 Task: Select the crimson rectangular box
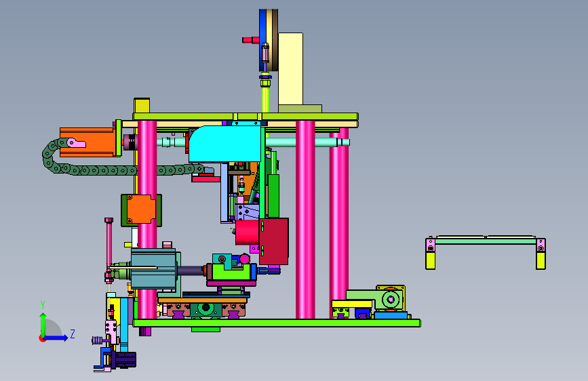click(x=274, y=241)
